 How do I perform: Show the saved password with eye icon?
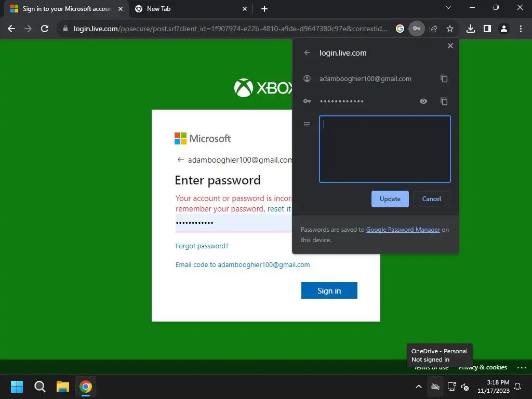[x=423, y=101]
